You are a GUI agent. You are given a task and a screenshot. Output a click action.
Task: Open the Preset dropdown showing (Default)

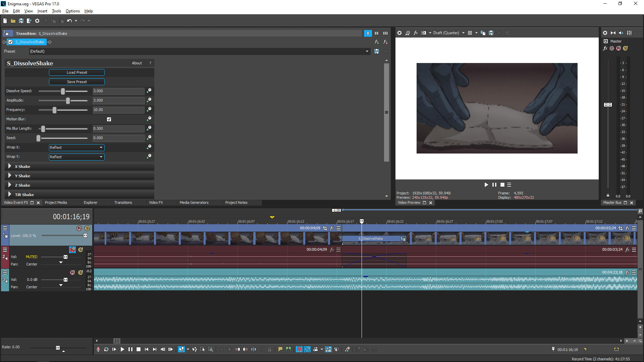tap(367, 51)
